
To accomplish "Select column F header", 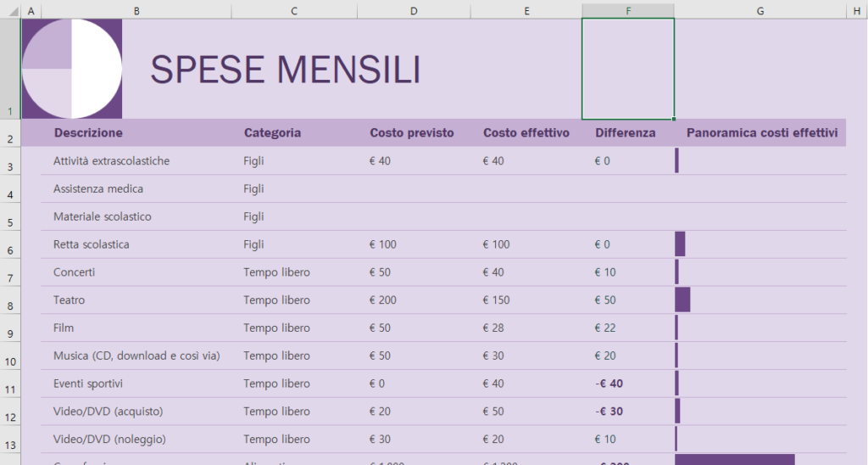I will (628, 11).
